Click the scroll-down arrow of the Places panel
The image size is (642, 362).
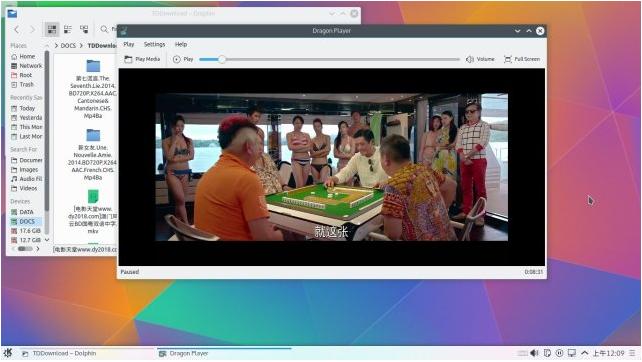[47, 240]
